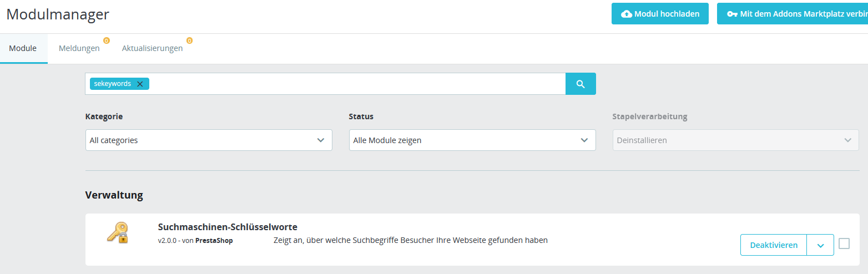Click into the module search field
This screenshot has width=868, height=274.
coord(355,84)
